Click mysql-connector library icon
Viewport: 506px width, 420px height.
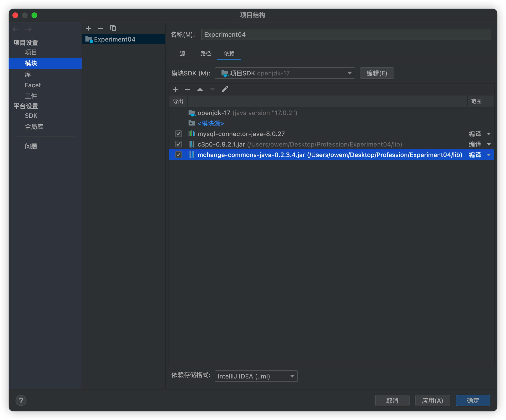click(192, 133)
